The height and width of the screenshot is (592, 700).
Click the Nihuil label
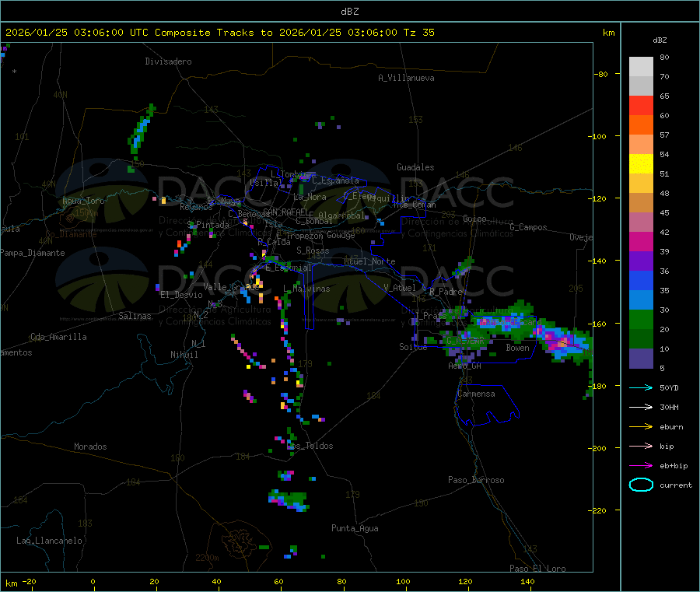[184, 355]
